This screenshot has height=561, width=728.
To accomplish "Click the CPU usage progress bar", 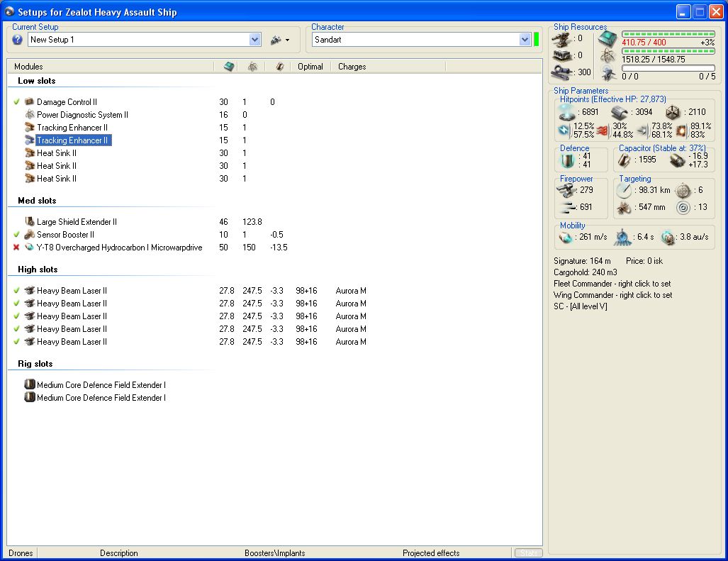I will [x=668, y=34].
